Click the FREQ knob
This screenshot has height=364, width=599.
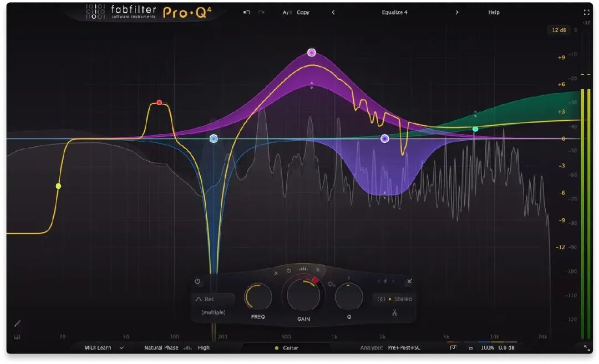(x=258, y=296)
